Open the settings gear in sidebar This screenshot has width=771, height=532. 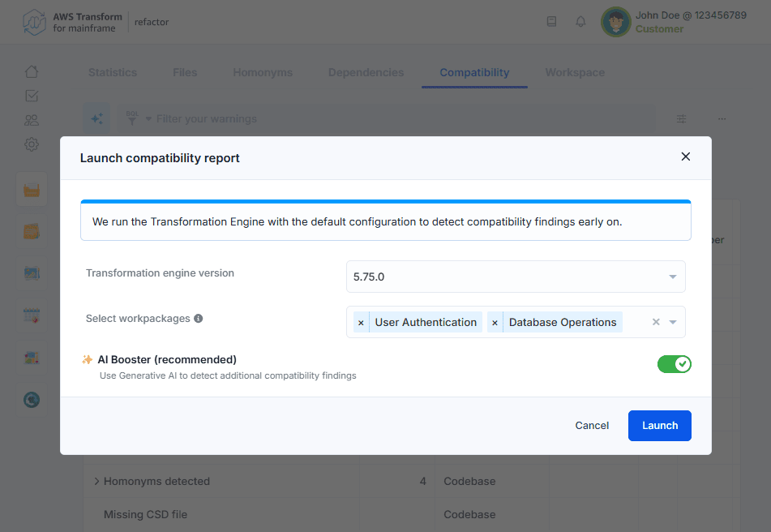tap(32, 144)
